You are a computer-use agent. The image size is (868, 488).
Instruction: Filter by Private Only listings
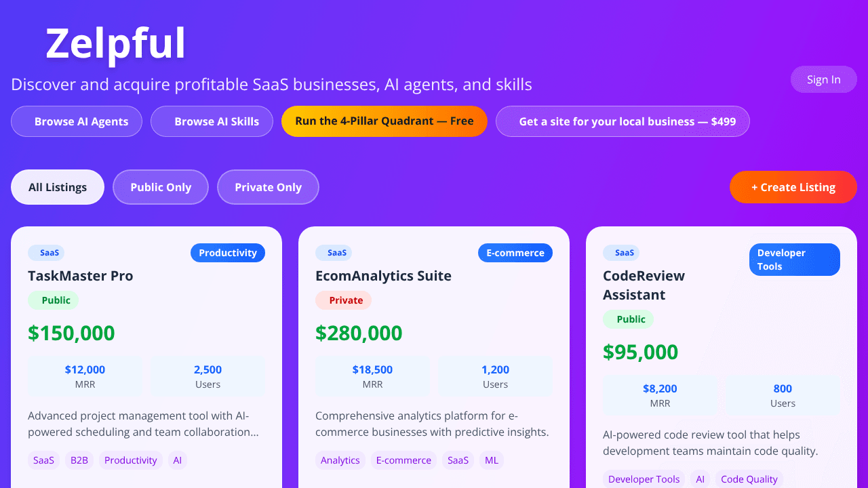pyautogui.click(x=268, y=187)
